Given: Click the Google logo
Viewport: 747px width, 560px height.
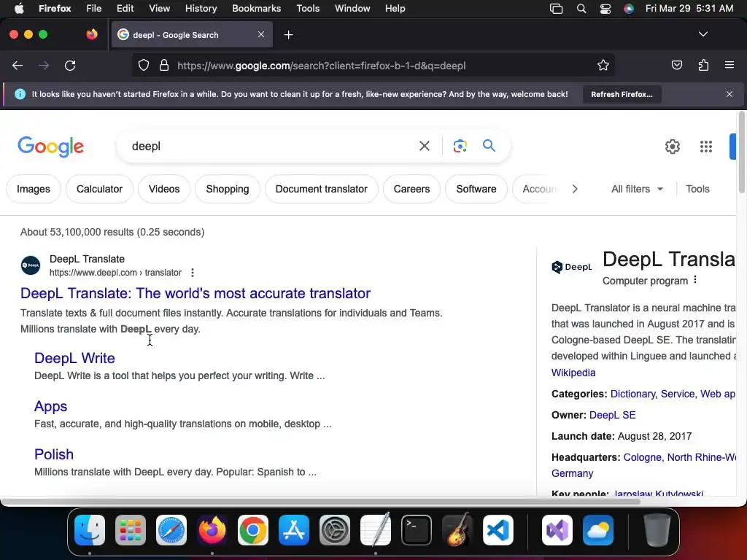Looking at the screenshot, I should coord(50,147).
